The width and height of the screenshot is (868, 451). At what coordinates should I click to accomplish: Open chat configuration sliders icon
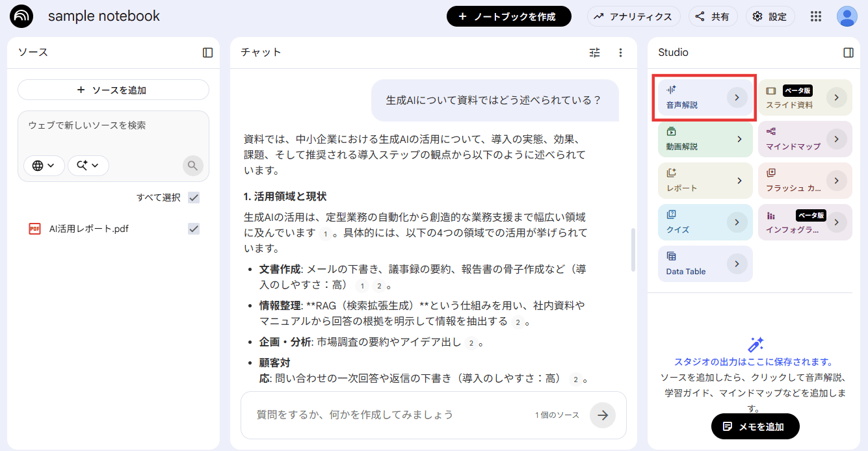pos(595,53)
